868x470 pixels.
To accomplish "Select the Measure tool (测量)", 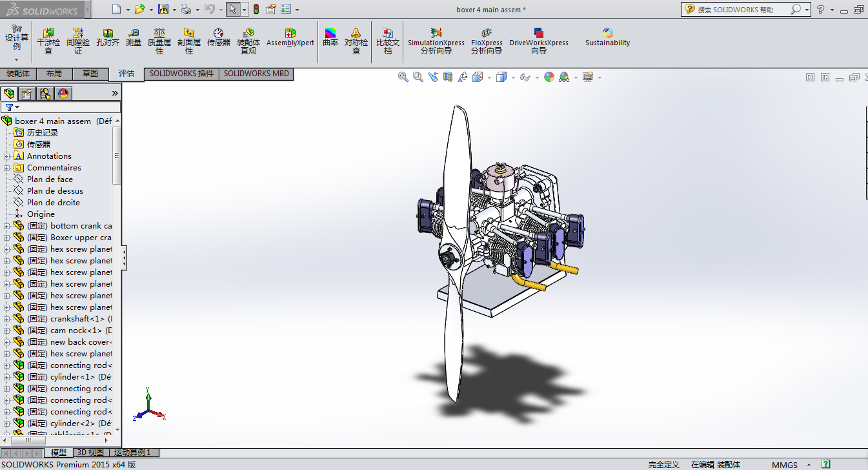I will (x=134, y=37).
